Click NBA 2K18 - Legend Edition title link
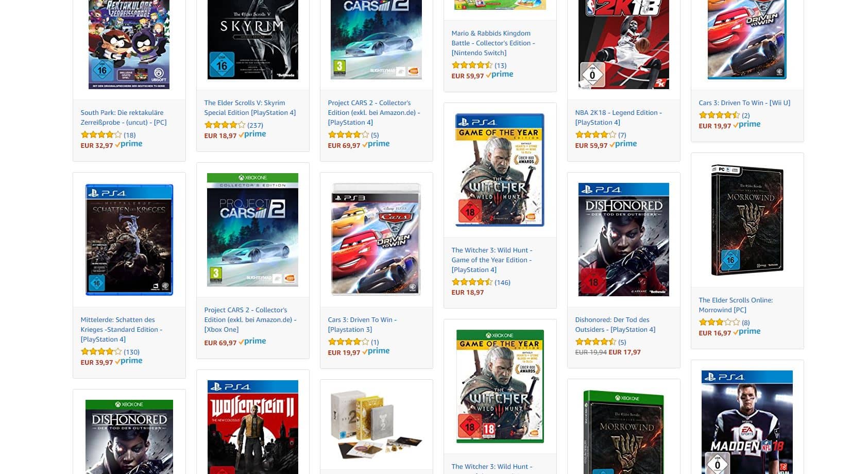This screenshot has height=474, width=868. (x=618, y=117)
